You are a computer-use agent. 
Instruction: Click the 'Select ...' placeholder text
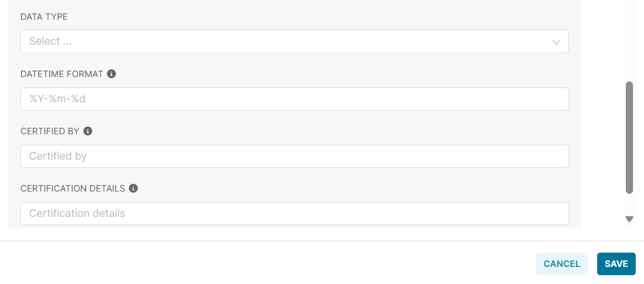point(50,41)
